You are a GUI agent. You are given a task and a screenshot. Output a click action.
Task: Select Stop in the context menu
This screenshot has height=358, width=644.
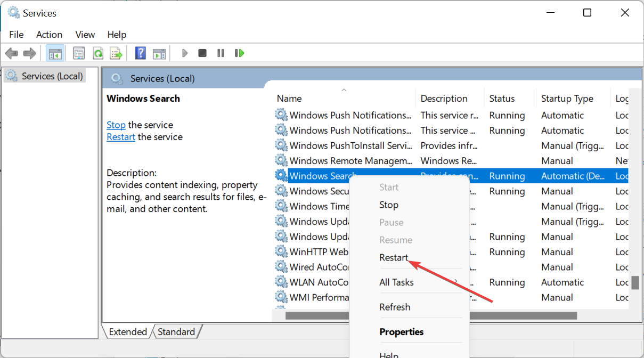[x=388, y=205]
